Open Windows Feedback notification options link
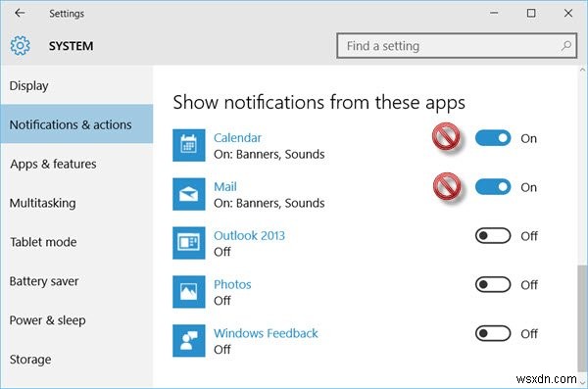Screen dimensions: 588x389 pos(266,333)
